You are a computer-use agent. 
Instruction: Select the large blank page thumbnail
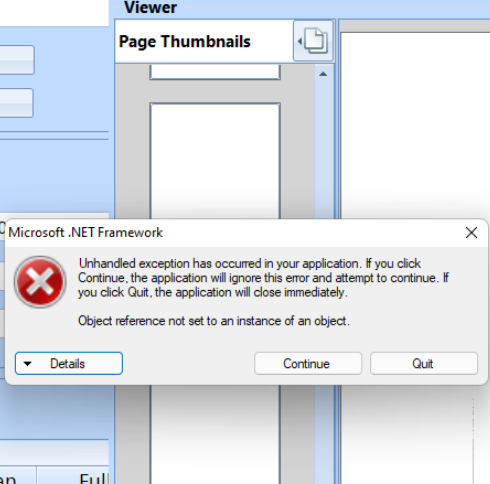point(215,161)
